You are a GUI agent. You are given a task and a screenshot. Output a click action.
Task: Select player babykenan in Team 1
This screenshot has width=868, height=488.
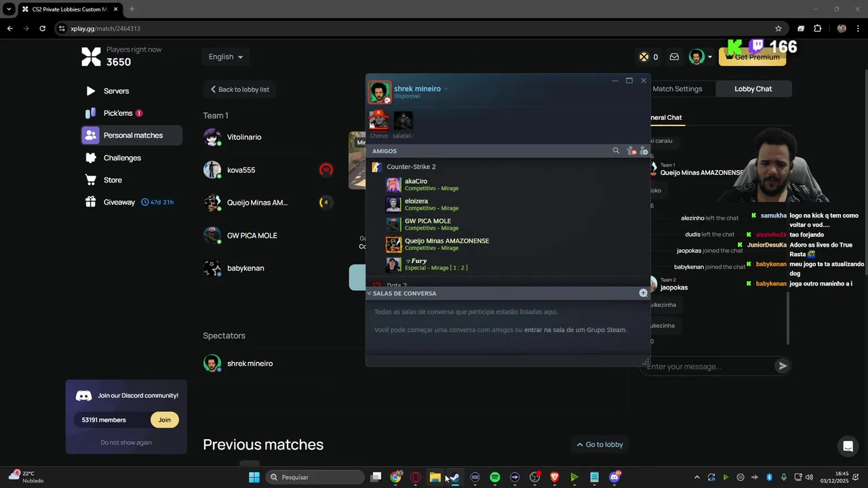(x=245, y=268)
